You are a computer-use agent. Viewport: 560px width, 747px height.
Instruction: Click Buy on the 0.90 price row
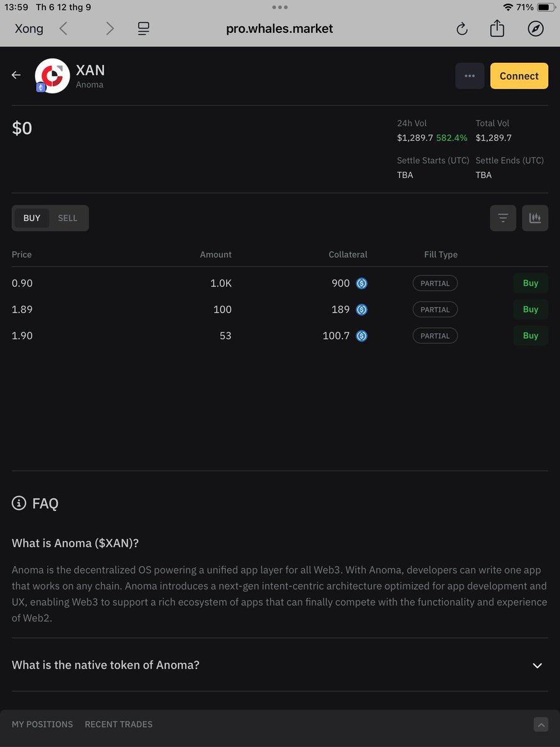click(x=531, y=283)
